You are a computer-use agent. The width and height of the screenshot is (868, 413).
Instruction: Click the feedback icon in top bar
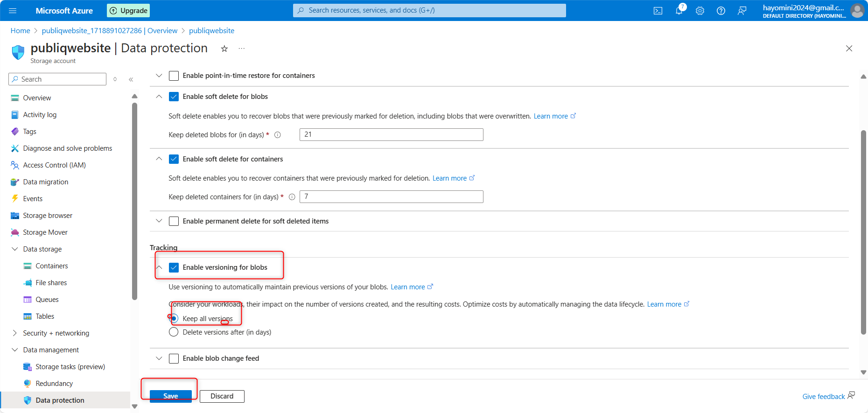742,11
